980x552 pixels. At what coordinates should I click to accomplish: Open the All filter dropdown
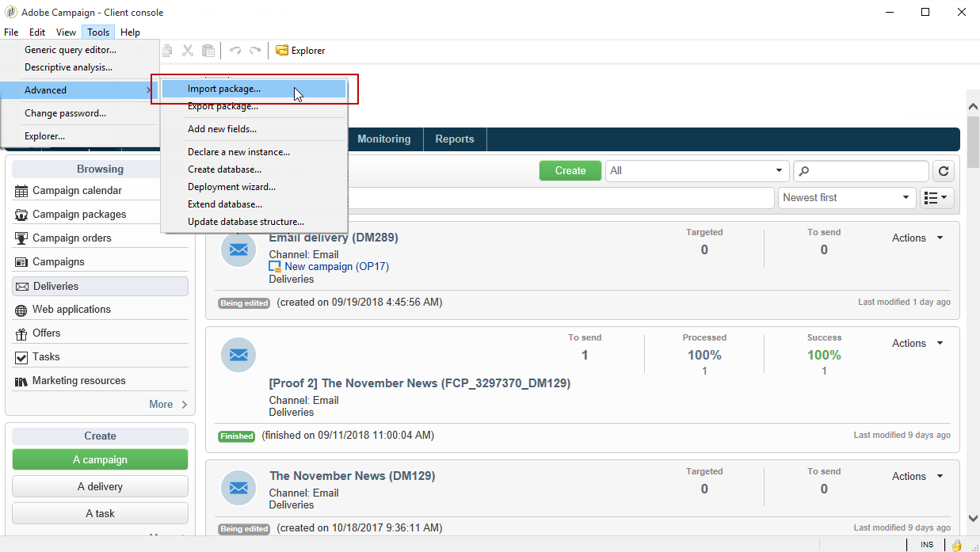click(697, 171)
